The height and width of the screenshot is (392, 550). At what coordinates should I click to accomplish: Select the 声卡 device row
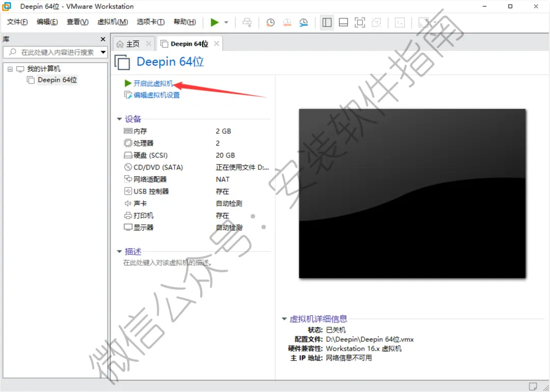pos(197,203)
